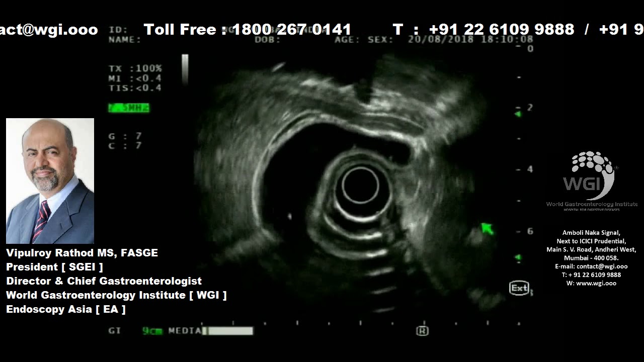
Task: Click the 'DOB:' field label
Action: pyautogui.click(x=267, y=40)
